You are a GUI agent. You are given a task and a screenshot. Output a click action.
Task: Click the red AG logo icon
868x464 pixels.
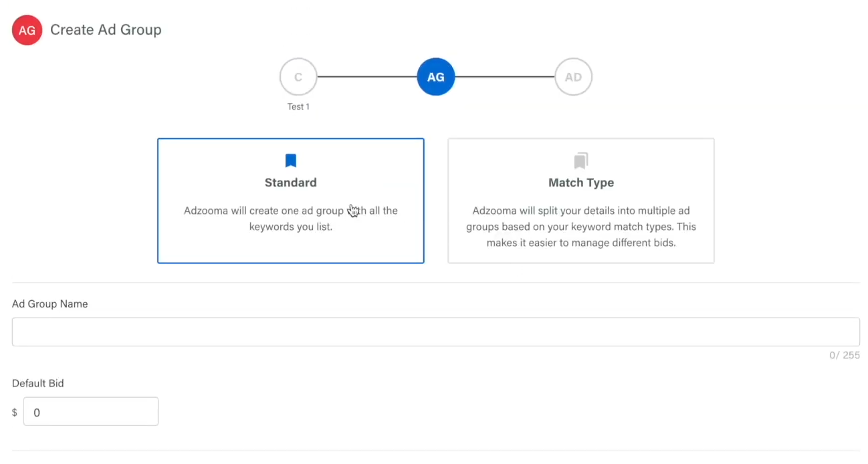pyautogui.click(x=27, y=30)
